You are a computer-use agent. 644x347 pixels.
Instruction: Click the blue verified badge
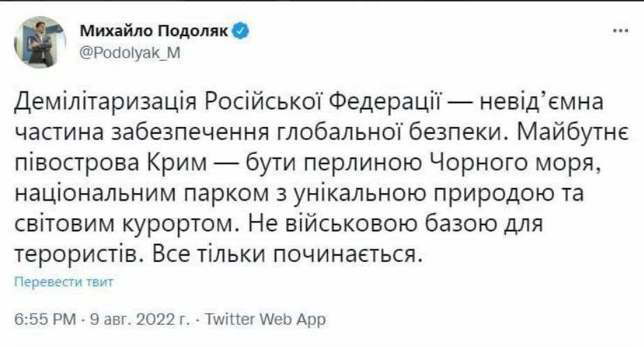(239, 32)
